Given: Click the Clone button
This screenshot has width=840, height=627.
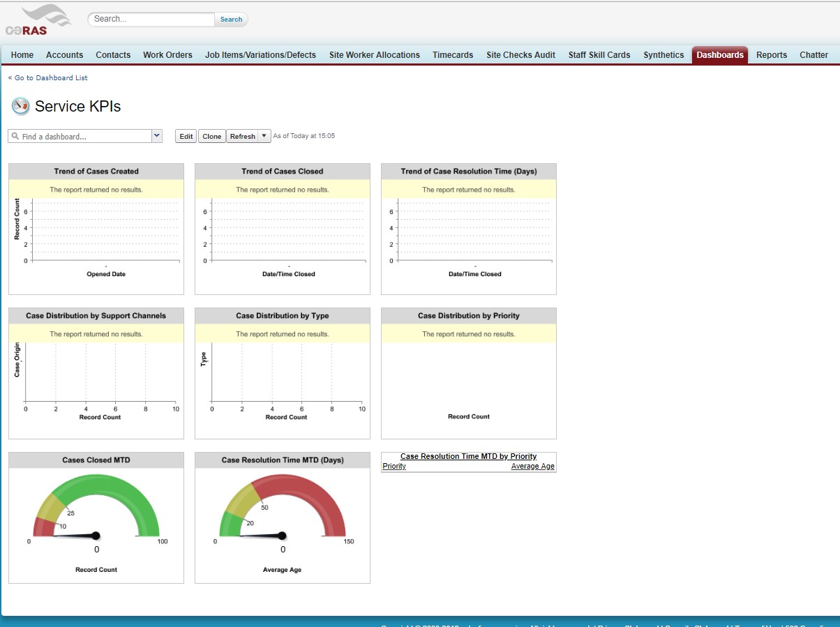Looking at the screenshot, I should (212, 136).
